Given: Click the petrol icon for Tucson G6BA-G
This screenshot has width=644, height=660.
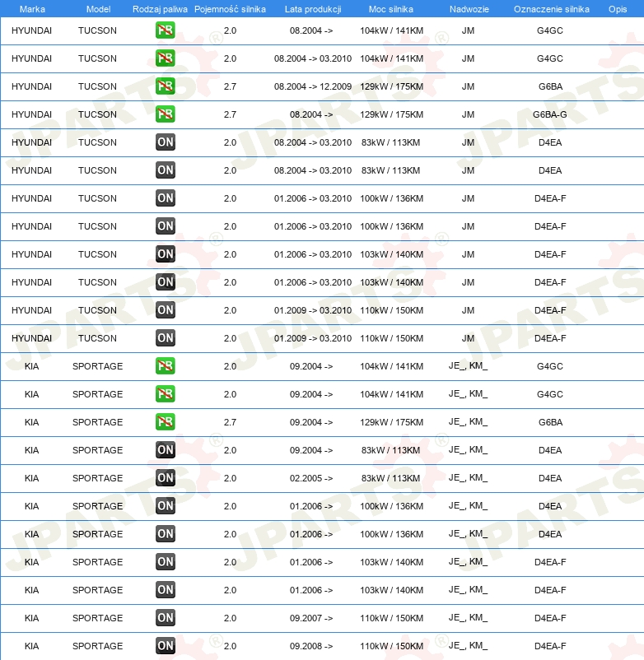Looking at the screenshot, I should [165, 114].
